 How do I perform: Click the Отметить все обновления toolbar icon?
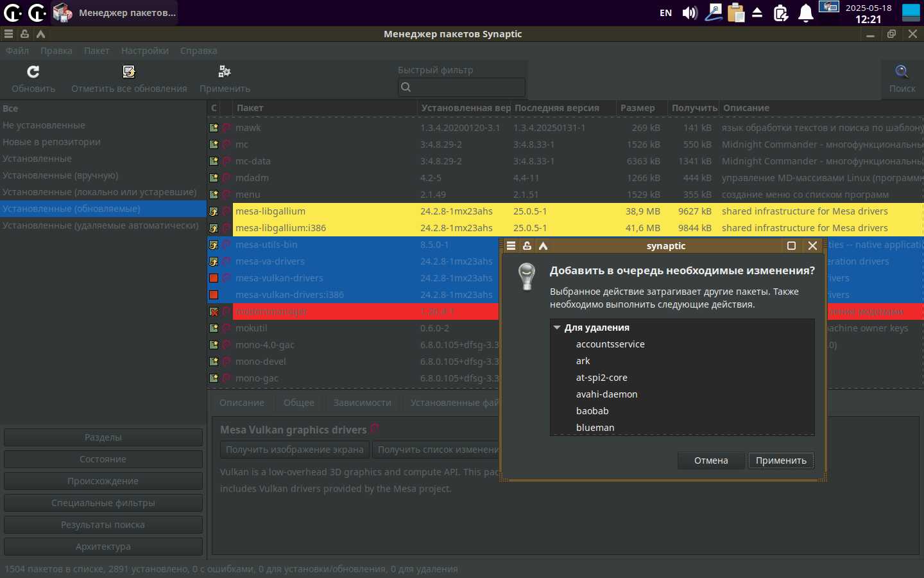click(x=129, y=71)
